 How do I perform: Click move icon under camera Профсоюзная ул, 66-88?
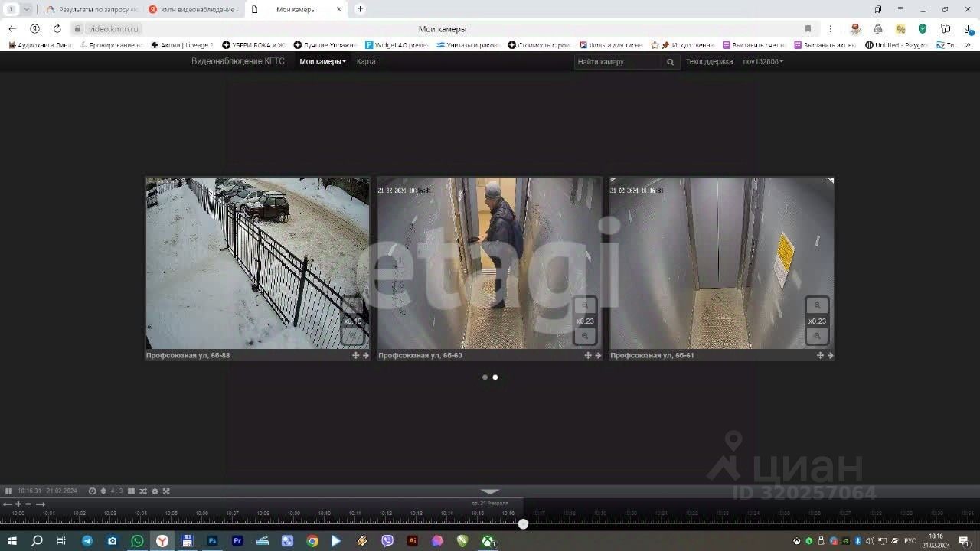[x=355, y=355]
